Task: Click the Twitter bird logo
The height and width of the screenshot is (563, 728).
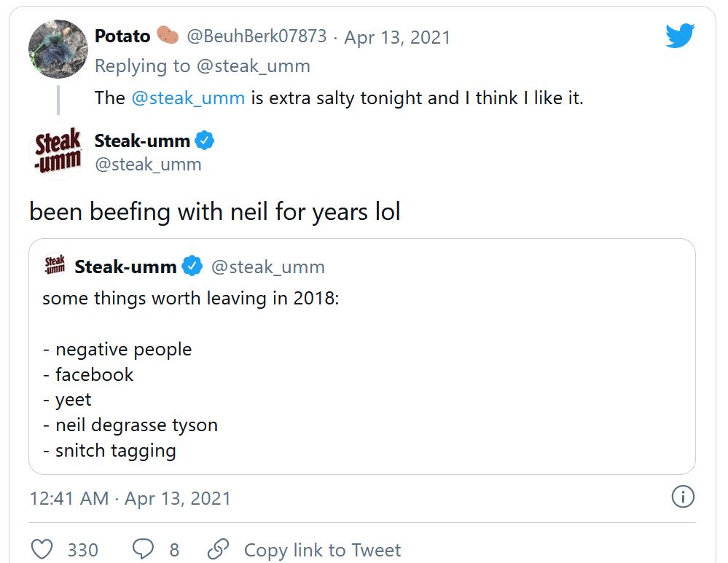Action: click(681, 34)
